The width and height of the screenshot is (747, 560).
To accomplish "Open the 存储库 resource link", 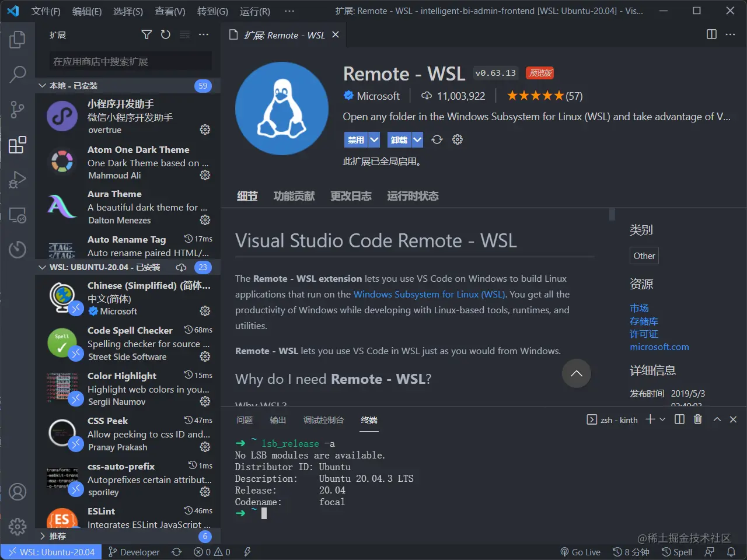I will tap(644, 321).
